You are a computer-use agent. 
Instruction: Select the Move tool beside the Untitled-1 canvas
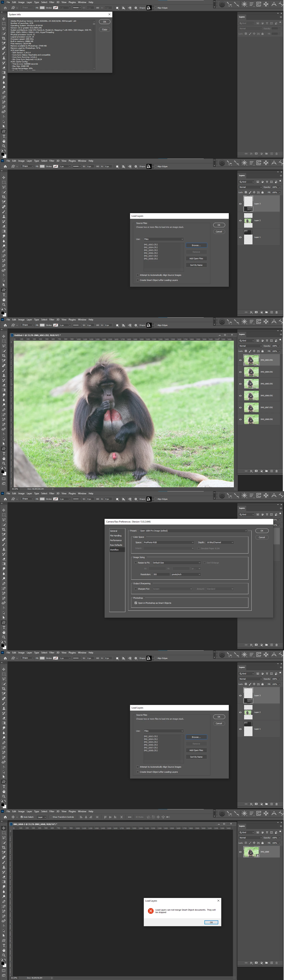tap(4, 336)
